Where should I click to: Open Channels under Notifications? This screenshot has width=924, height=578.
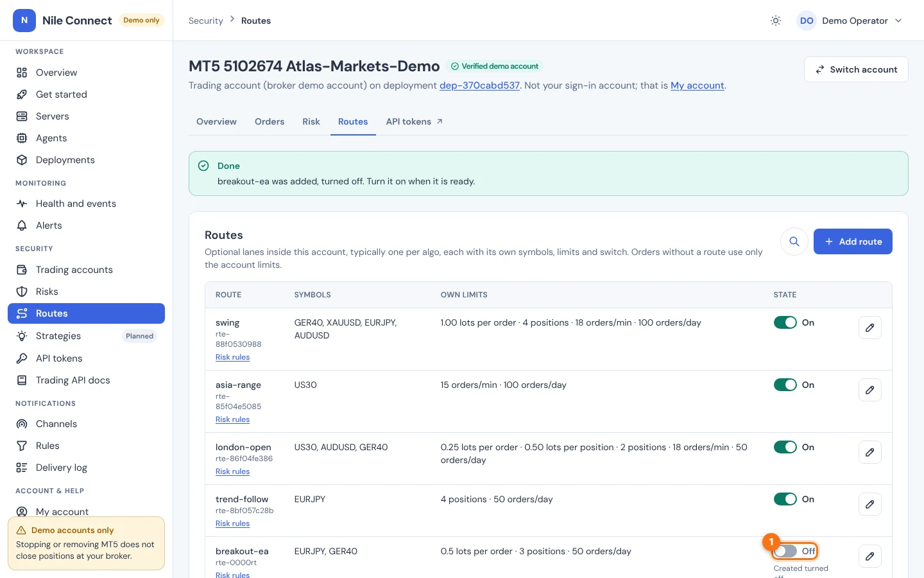tap(86, 424)
